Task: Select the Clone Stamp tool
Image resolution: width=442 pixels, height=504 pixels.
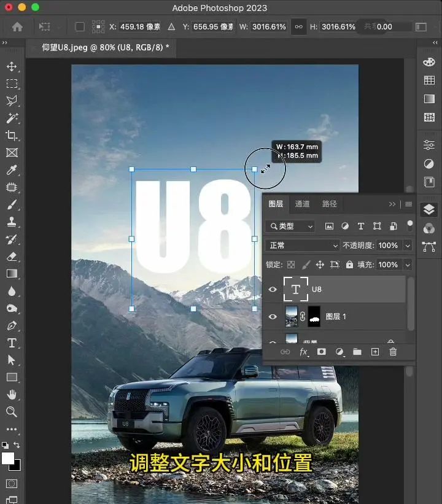Action: point(12,222)
